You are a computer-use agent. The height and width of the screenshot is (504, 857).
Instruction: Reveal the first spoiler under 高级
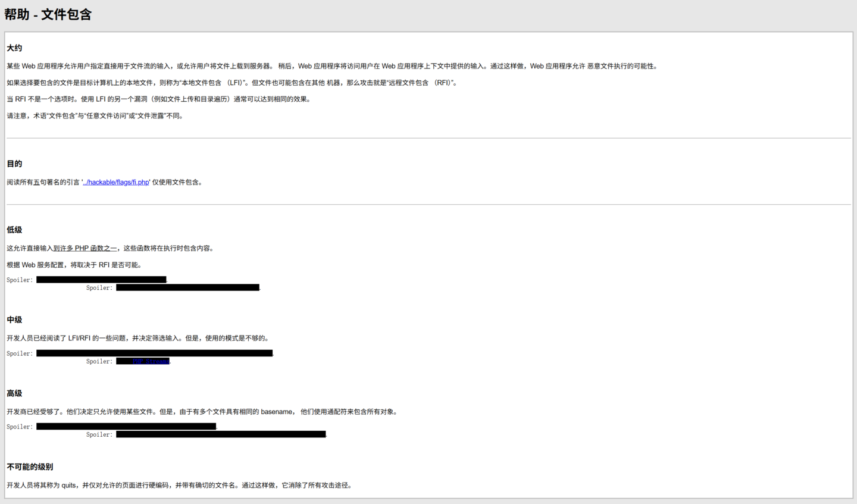[126, 427]
